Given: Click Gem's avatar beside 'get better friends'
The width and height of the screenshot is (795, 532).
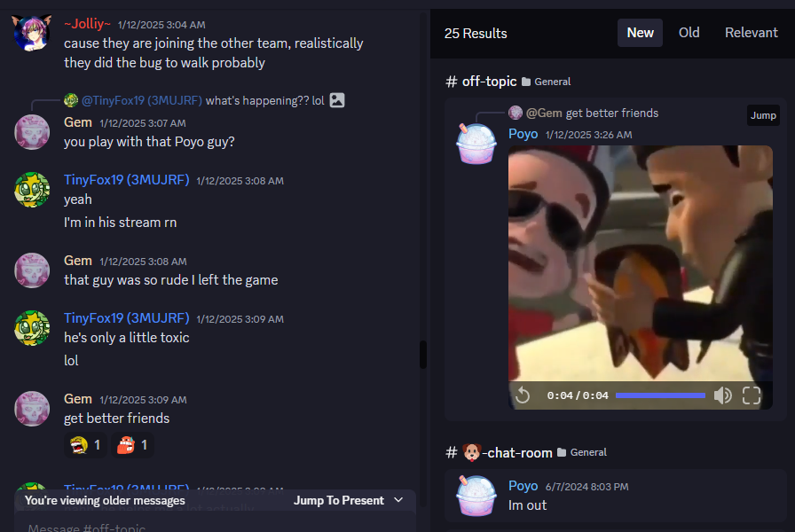Looking at the screenshot, I should click(x=32, y=409).
